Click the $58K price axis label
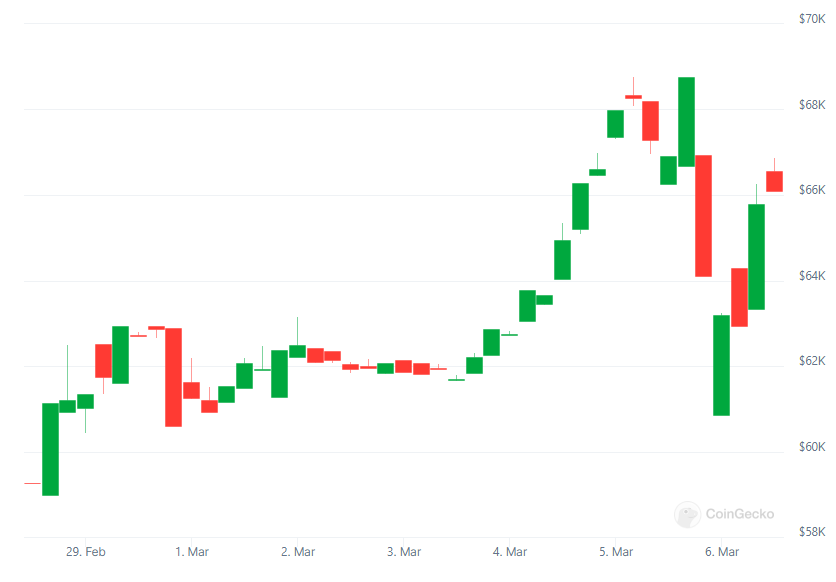The image size is (836, 582). (x=811, y=531)
